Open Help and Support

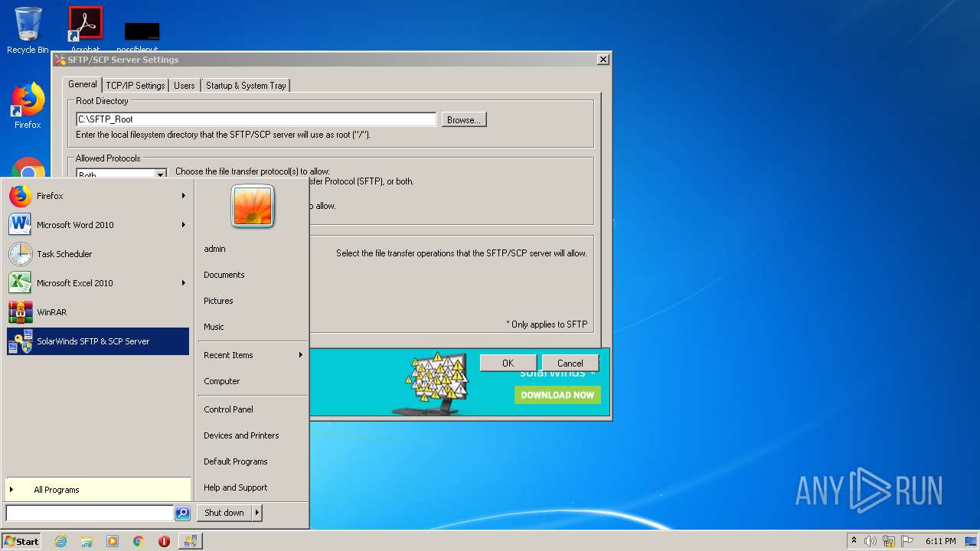pyautogui.click(x=236, y=487)
